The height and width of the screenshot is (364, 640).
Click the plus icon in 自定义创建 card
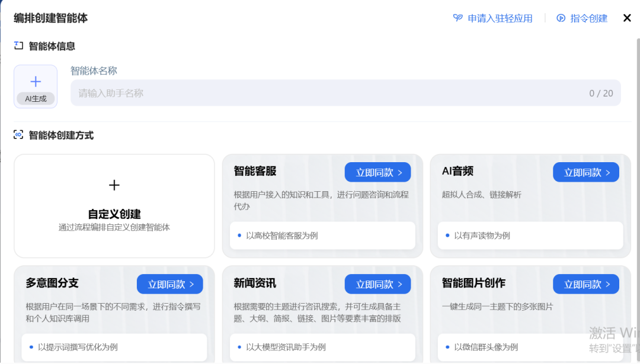(114, 185)
